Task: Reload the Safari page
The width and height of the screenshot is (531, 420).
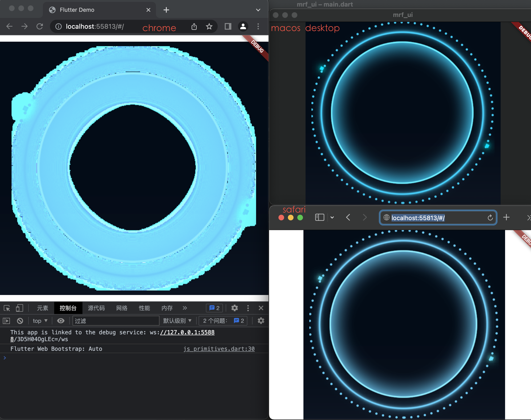Action: pyautogui.click(x=490, y=217)
